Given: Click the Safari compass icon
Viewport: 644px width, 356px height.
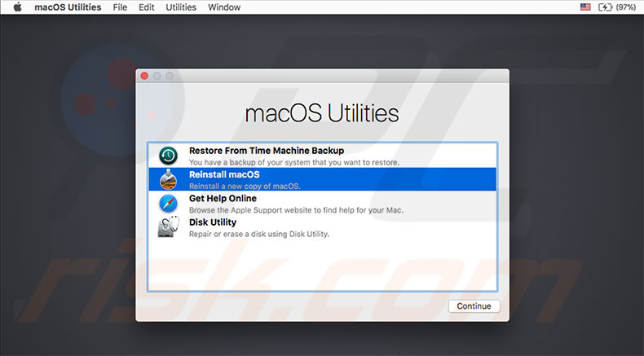Looking at the screenshot, I should pos(169,203).
